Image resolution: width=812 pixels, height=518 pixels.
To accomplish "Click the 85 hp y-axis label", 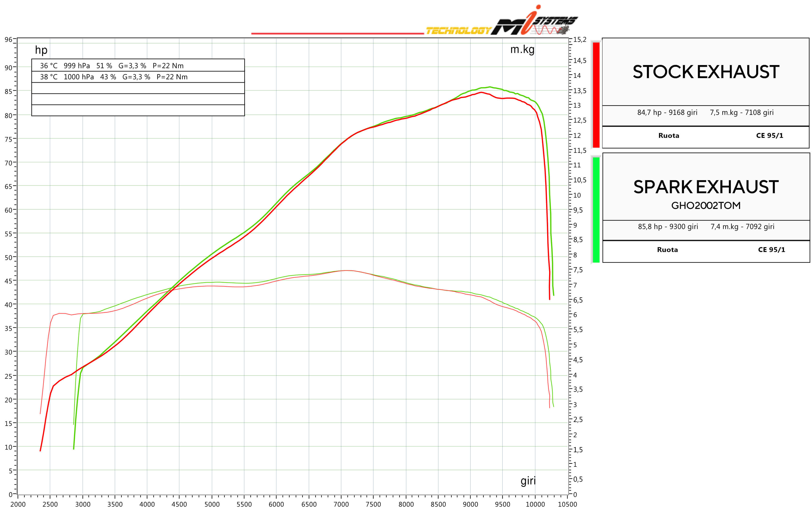I will pyautogui.click(x=8, y=91).
